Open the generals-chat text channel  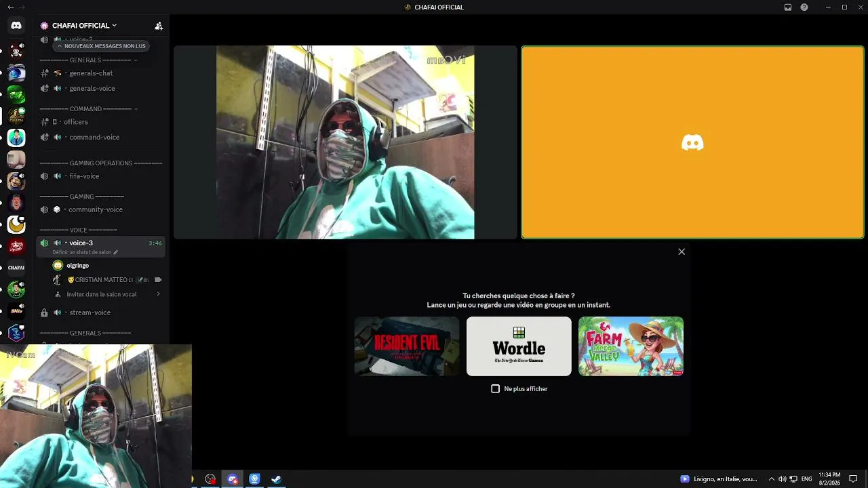pyautogui.click(x=100, y=73)
